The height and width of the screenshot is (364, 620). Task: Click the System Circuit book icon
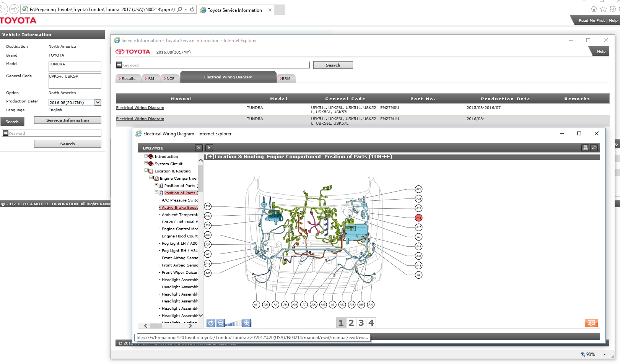[x=151, y=164]
